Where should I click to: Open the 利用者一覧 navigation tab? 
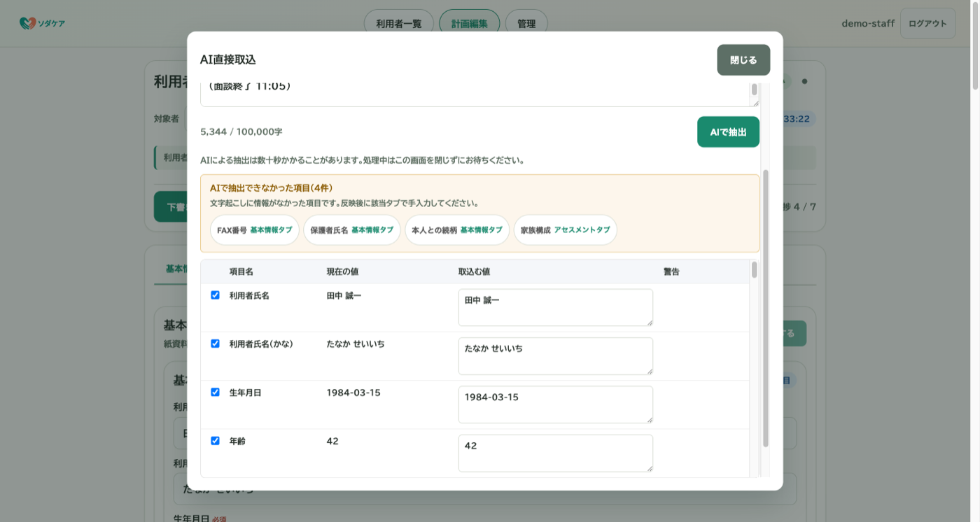click(x=399, y=24)
